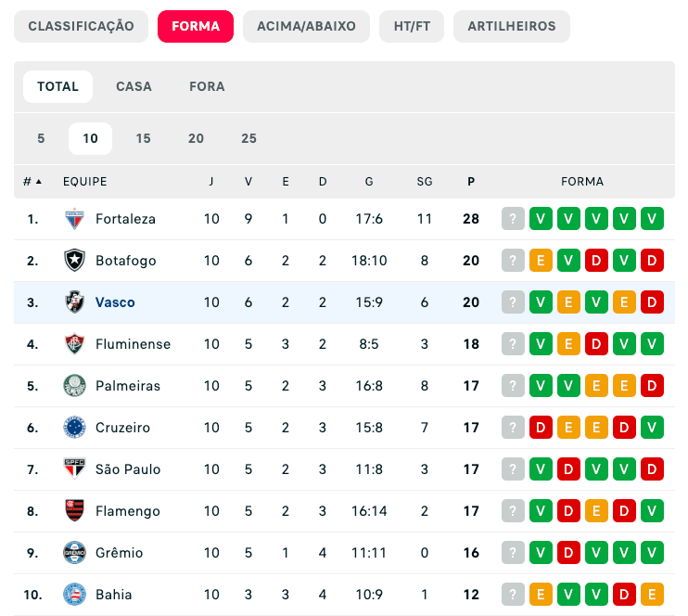Screen dimensions: 688x616
Task: Show form for last 5 matches
Action: coord(41,138)
